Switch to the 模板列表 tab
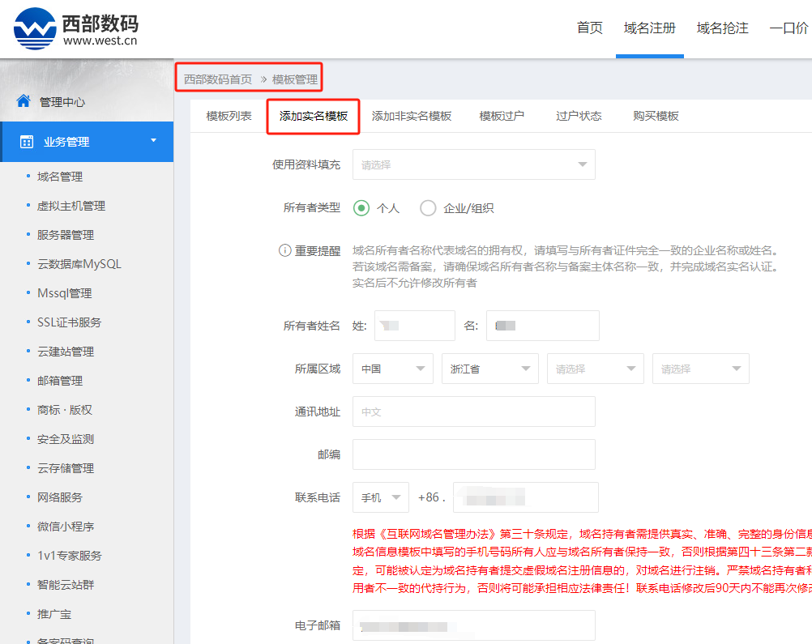812x644 pixels. [229, 116]
